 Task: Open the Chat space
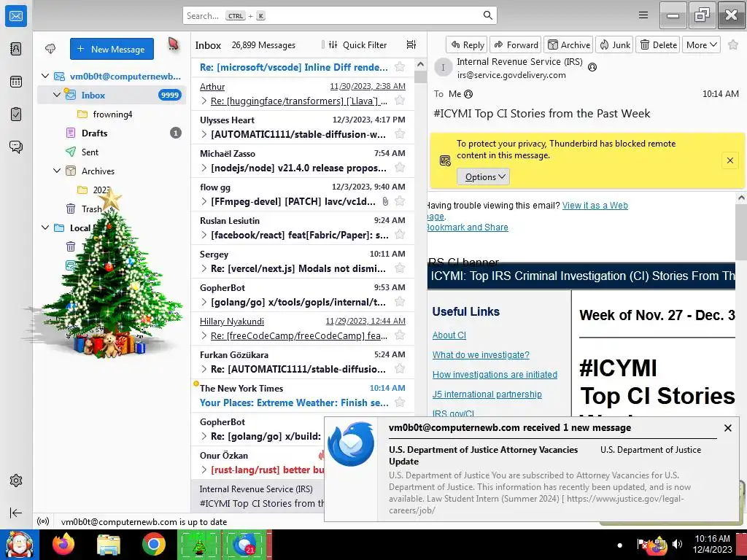tap(16, 147)
